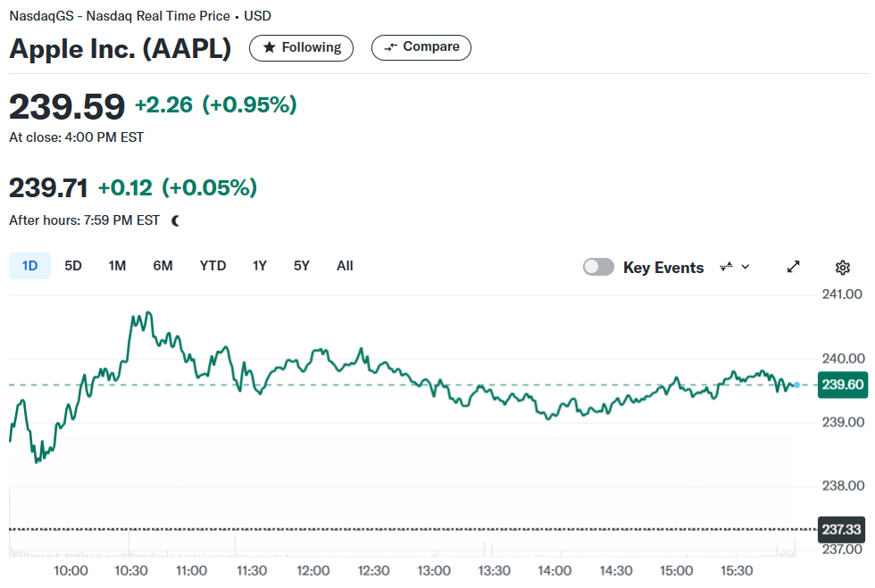Select the YTD range tab
Screen dimensions: 875x588
(x=213, y=266)
